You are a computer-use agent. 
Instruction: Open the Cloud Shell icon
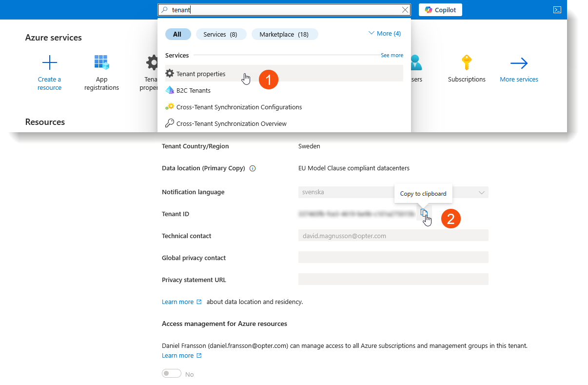(x=557, y=10)
